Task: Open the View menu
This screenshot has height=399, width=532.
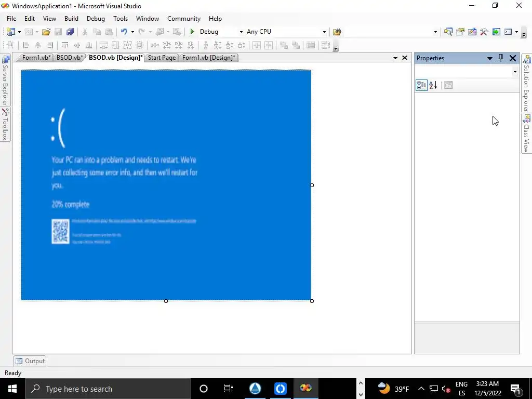Action: click(49, 19)
